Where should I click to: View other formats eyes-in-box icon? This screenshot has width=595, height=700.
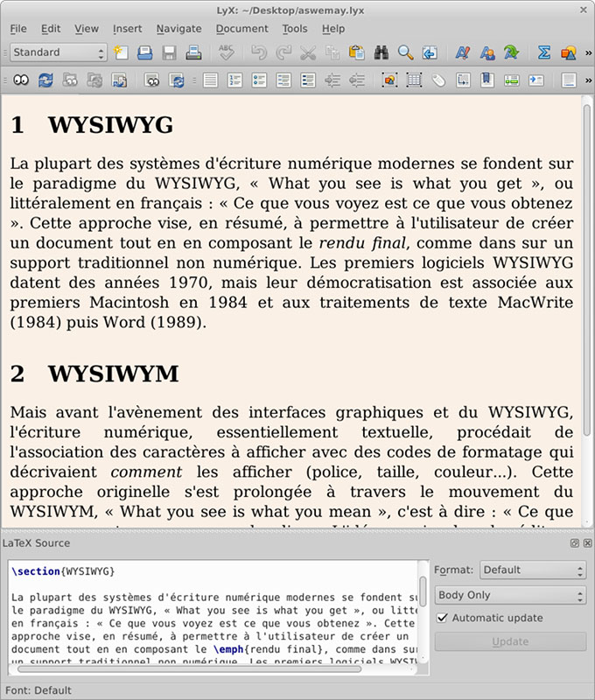point(151,80)
